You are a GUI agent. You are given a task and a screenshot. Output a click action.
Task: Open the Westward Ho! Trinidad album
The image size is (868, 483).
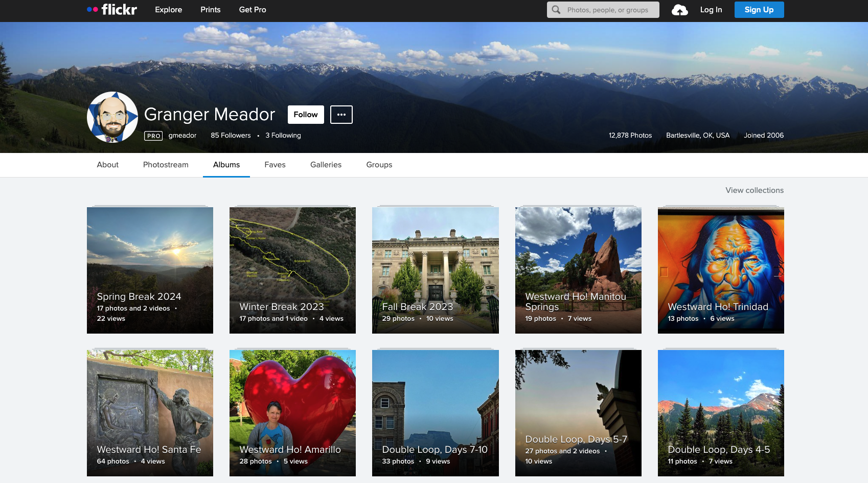pyautogui.click(x=720, y=270)
